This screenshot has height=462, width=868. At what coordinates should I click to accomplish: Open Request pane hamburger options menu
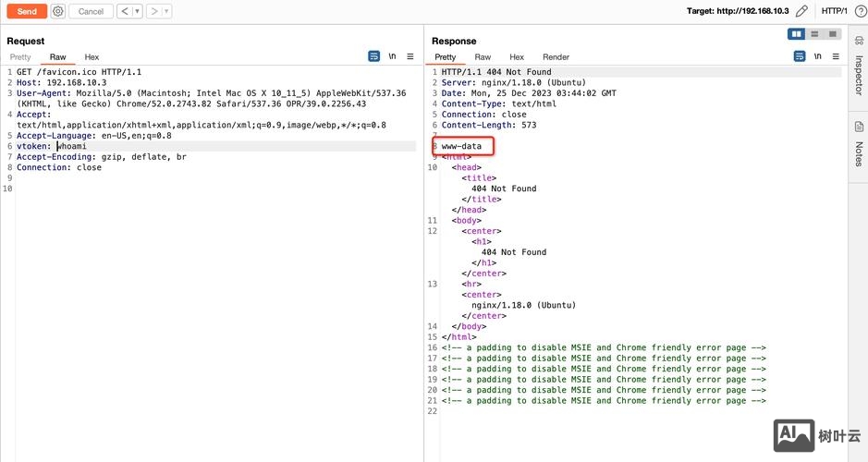pos(410,56)
